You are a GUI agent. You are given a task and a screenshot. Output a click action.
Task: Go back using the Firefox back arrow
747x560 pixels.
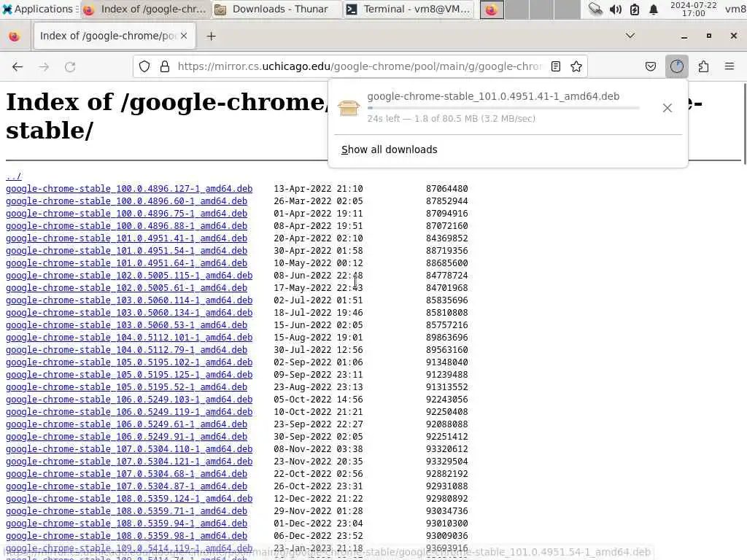tap(18, 66)
